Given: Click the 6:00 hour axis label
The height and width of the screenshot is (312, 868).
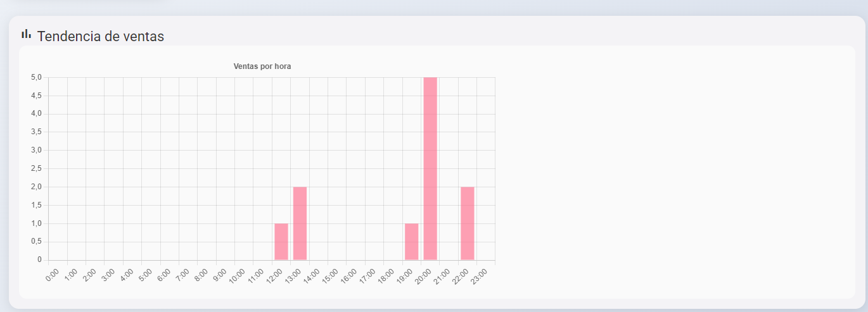Looking at the screenshot, I should tap(165, 275).
